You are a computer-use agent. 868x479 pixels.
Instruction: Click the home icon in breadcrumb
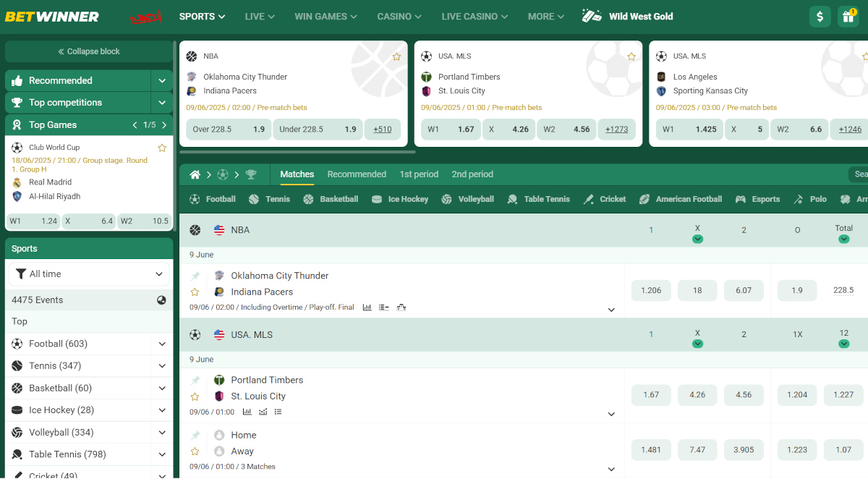pos(195,174)
